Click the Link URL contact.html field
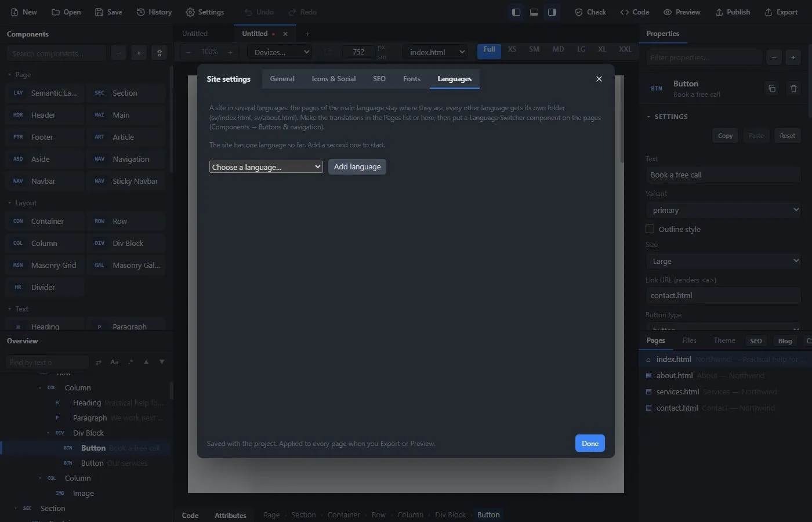Image resolution: width=812 pixels, height=522 pixels. 723,295
